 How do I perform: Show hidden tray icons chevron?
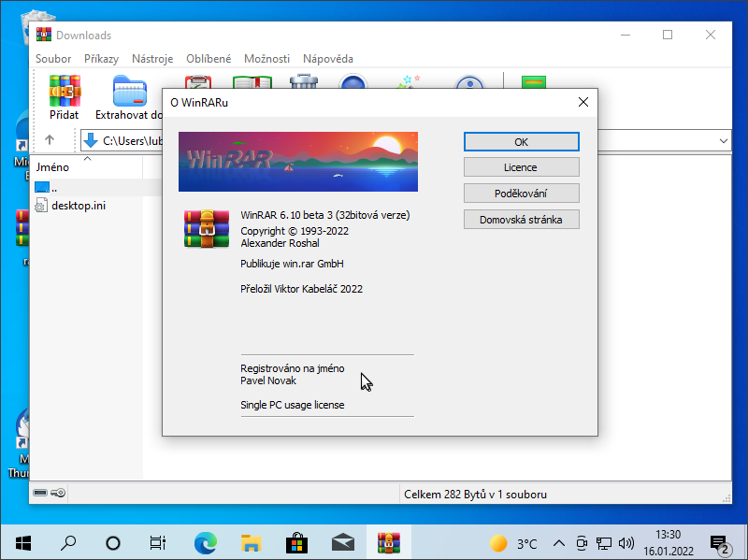[559, 543]
